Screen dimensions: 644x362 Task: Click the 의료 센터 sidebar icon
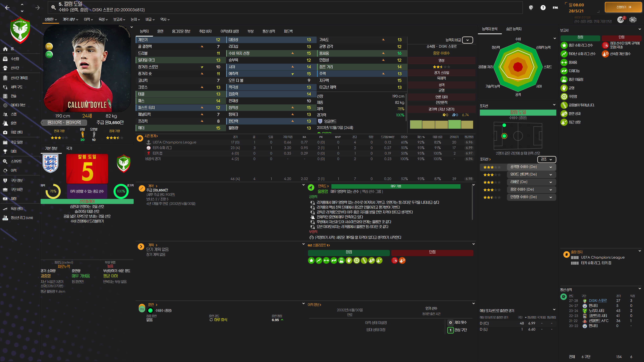(x=5, y=132)
